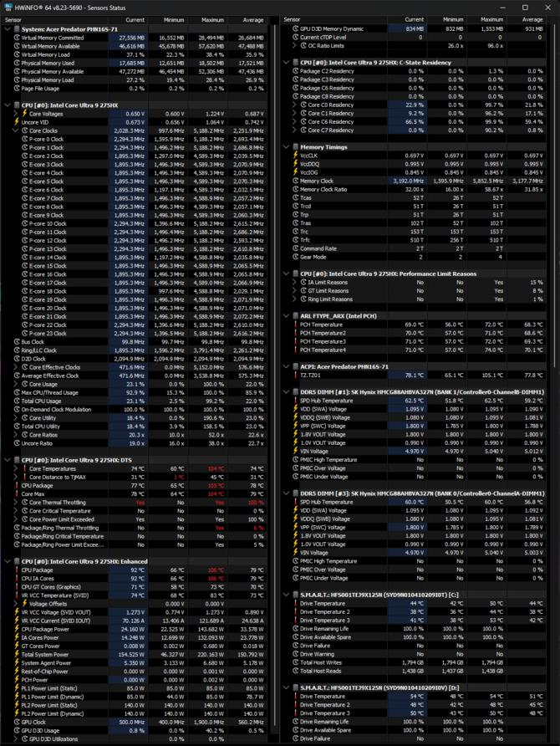This screenshot has width=560, height=746.
Task: Collapse the ARL FTYPE_ARX (Intel PCH) group
Action: [x=287, y=315]
